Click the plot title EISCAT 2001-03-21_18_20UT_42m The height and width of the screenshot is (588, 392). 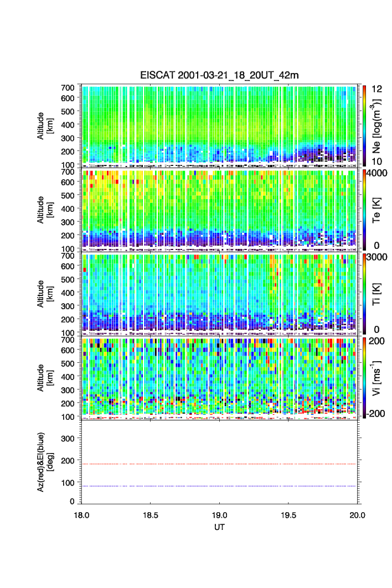pos(219,75)
